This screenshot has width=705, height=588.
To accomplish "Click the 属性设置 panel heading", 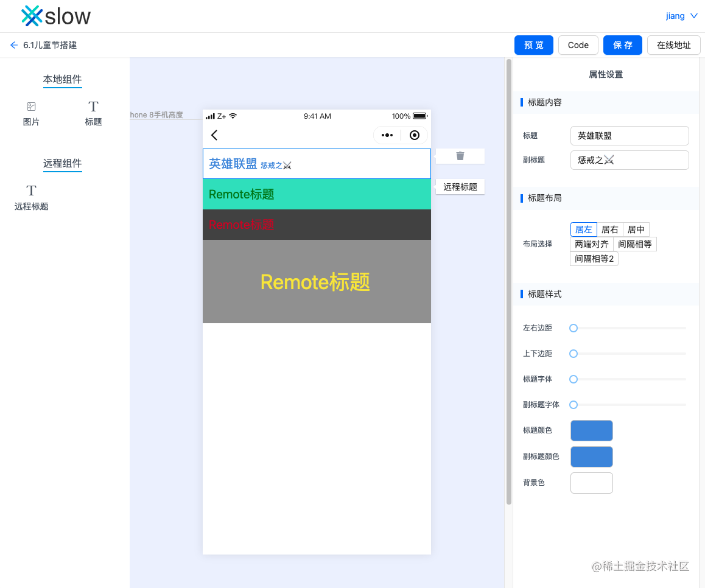I will [606, 74].
